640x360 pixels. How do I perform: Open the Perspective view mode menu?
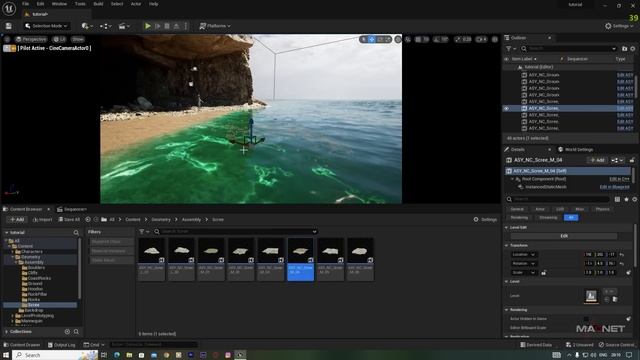tap(31, 39)
